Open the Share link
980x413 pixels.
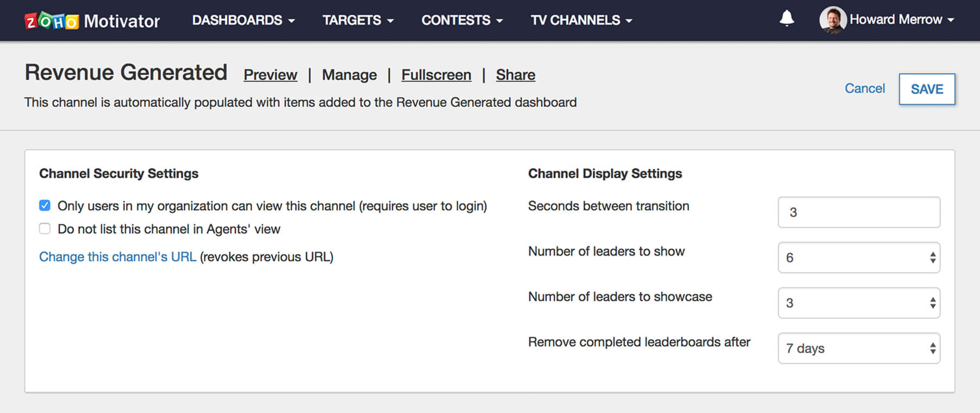point(516,75)
